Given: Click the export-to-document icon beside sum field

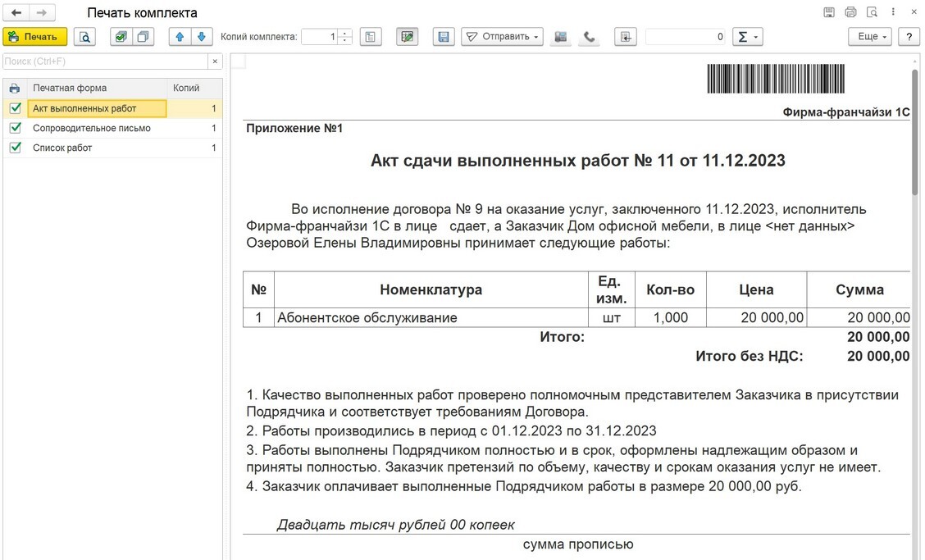Looking at the screenshot, I should (x=626, y=37).
